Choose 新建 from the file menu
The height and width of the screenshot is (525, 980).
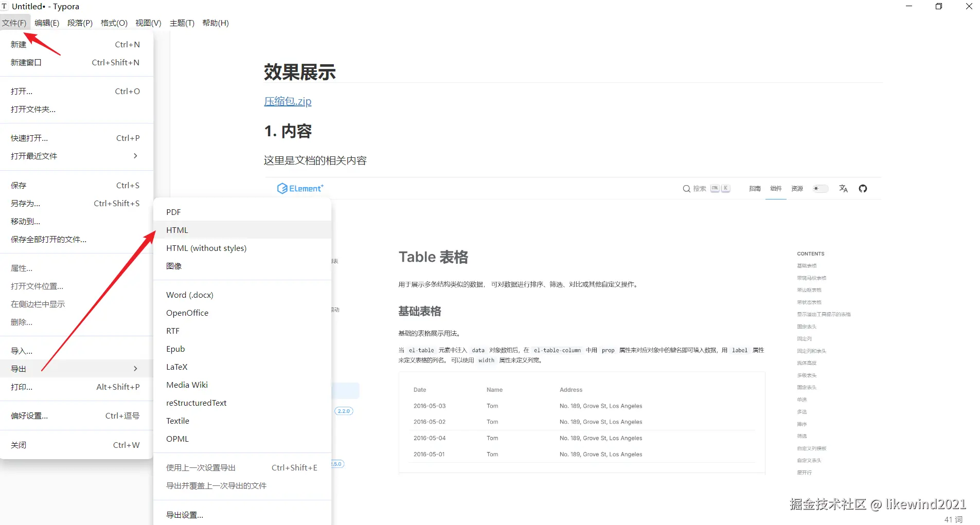[76, 45]
